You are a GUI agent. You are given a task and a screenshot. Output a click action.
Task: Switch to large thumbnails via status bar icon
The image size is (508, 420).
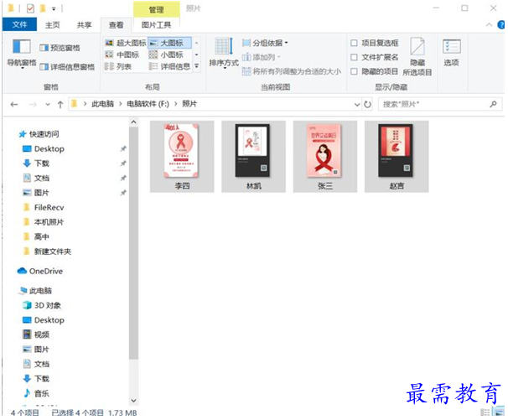pos(498,412)
